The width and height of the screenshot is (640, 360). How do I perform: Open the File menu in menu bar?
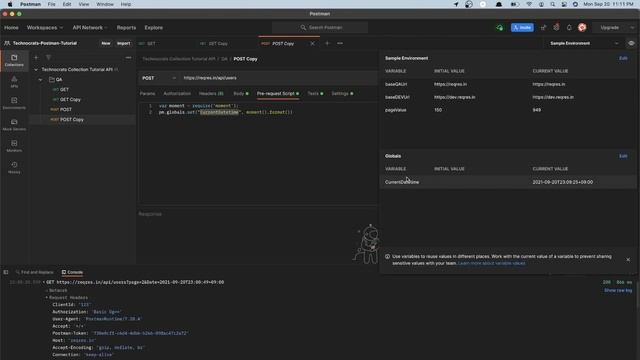click(51, 4)
